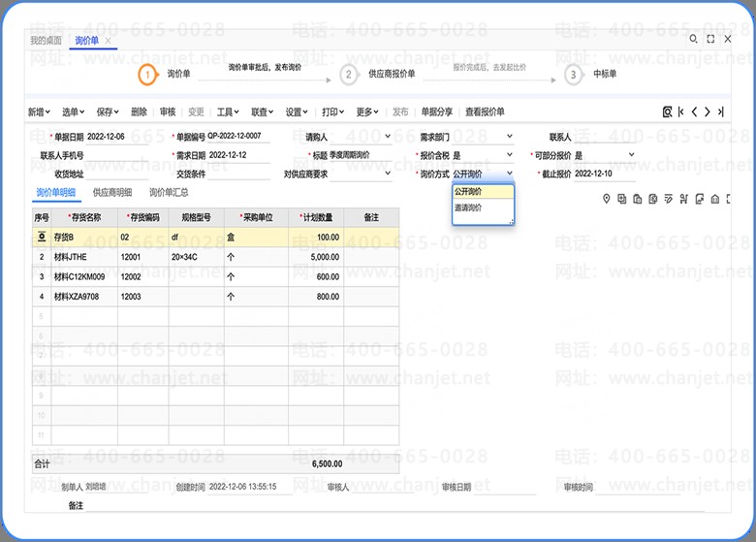756x542 pixels.
Task: Open the 新增 menu
Action: pos(39,112)
